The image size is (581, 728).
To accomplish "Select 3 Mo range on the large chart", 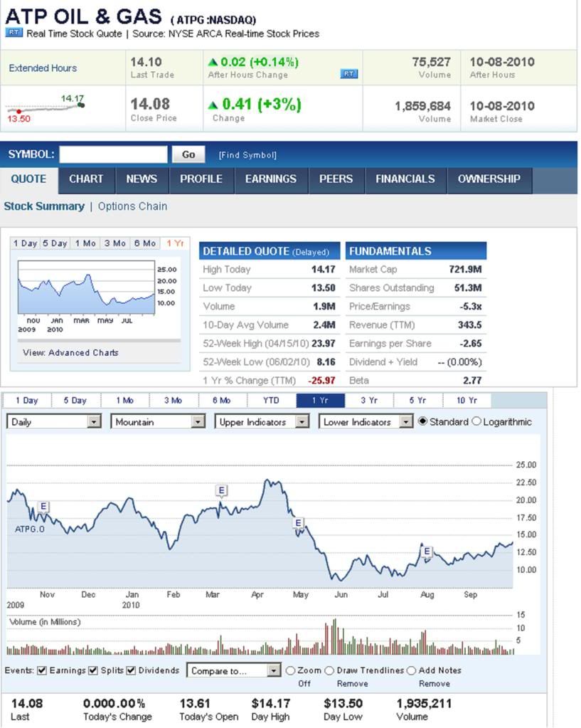I will pyautogui.click(x=173, y=400).
